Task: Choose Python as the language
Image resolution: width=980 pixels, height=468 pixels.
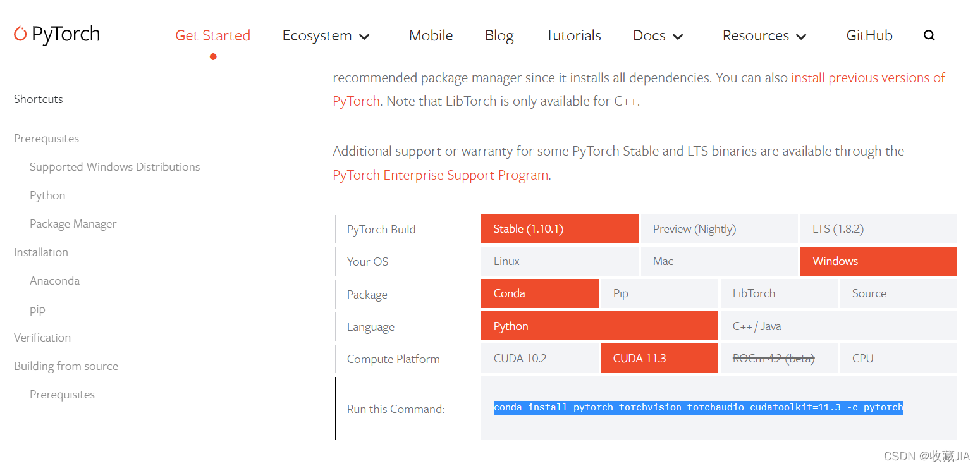Action: 599,326
